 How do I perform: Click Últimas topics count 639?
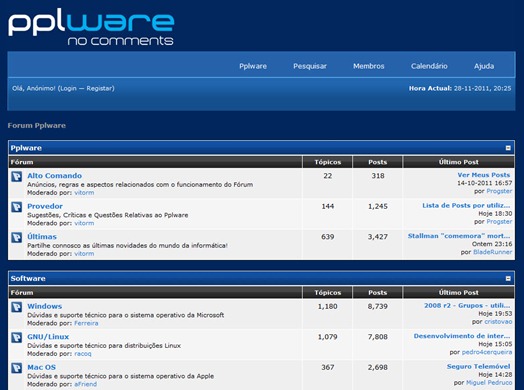coord(328,237)
